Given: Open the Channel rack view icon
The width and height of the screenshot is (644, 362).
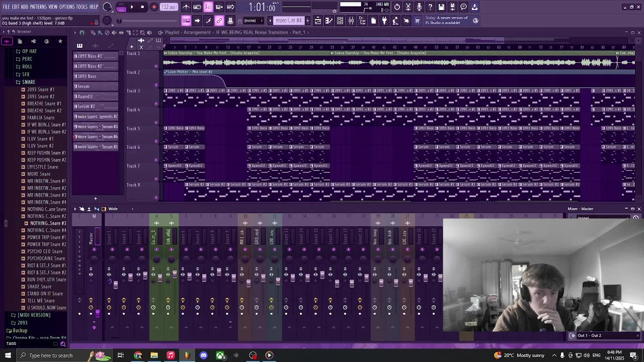Looking at the screenshot, I should 340,21.
